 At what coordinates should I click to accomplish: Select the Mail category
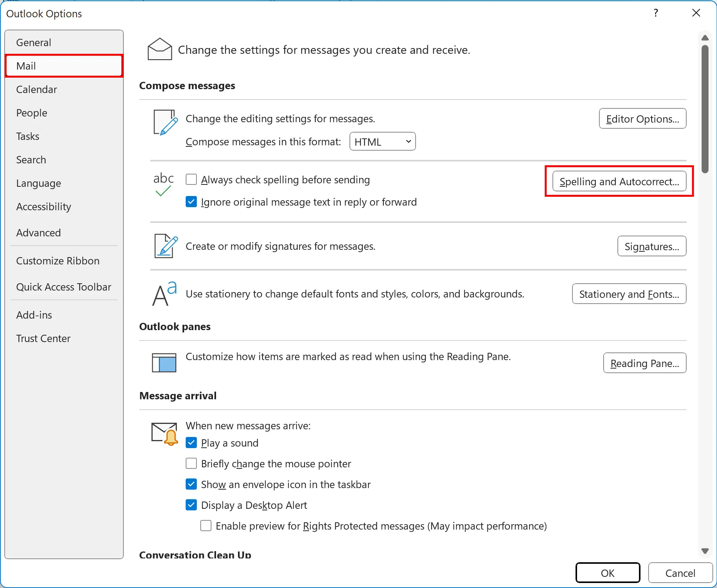point(64,66)
